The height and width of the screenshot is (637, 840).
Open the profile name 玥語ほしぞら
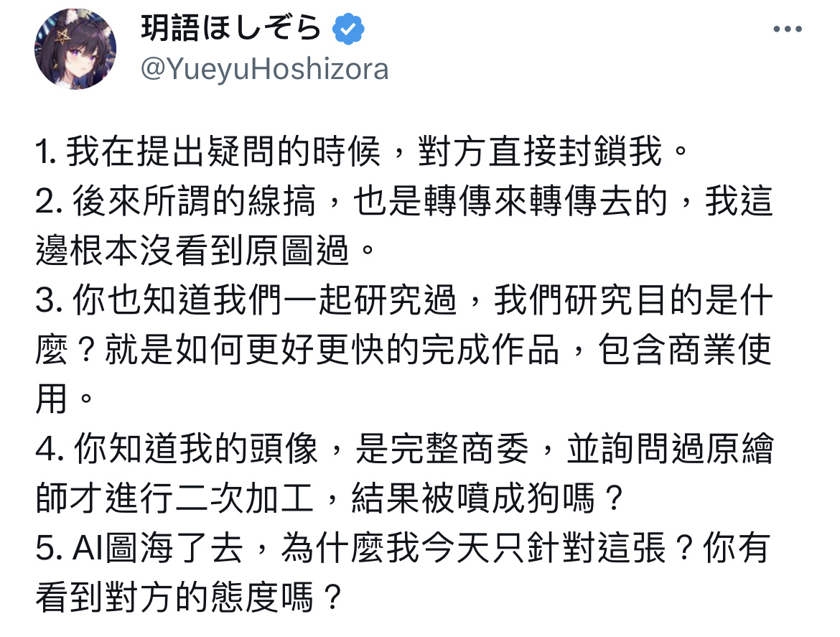(x=231, y=29)
